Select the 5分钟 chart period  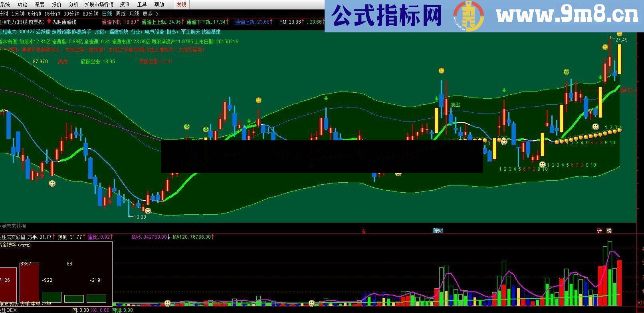coord(34,14)
